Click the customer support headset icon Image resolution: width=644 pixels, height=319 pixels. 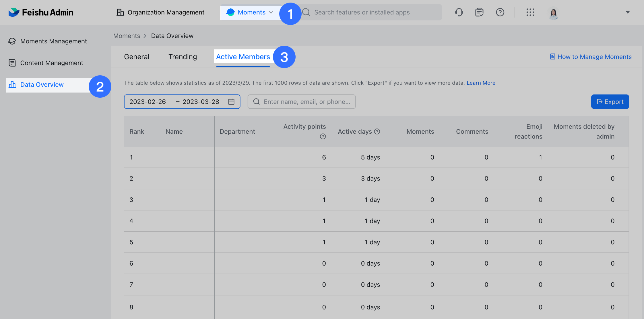[x=459, y=12]
